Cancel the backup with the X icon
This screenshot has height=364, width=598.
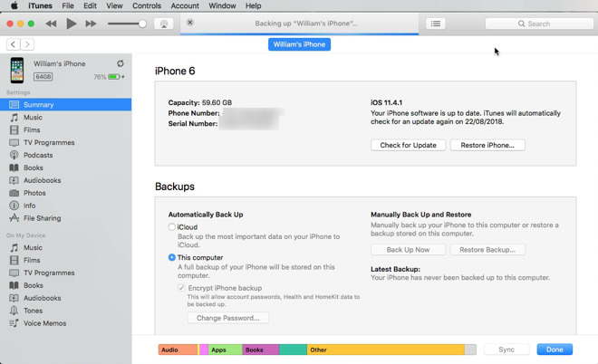(190, 22)
